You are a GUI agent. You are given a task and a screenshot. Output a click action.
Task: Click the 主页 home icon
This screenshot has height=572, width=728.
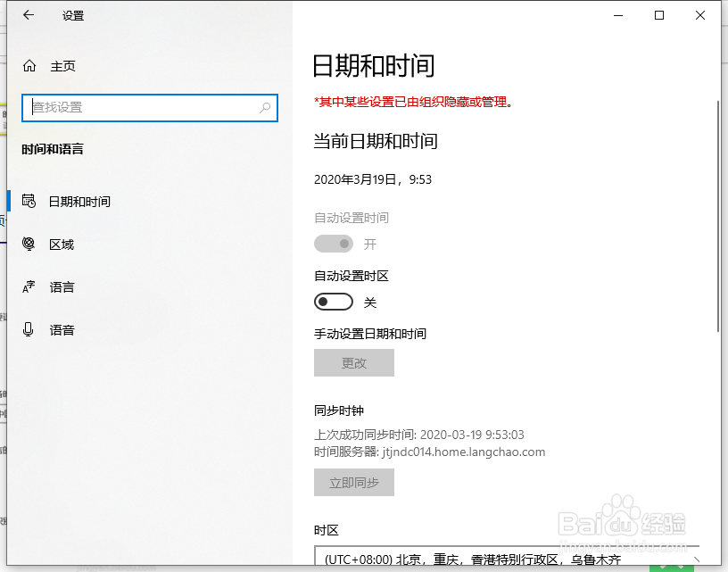point(30,65)
